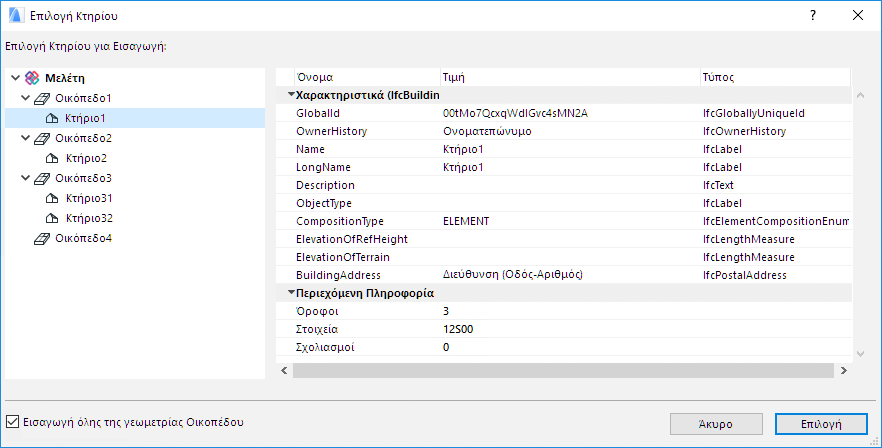
Task: Click the Name row value Κτήριο1
Action: (x=463, y=149)
